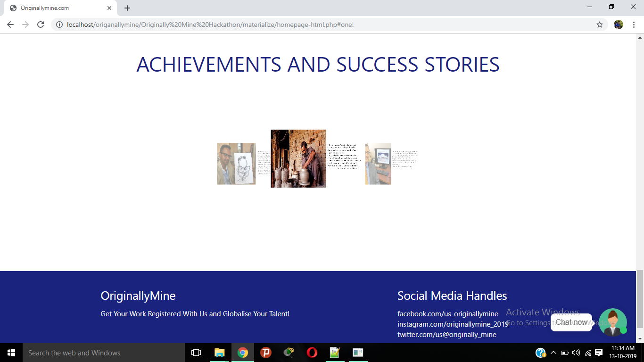Open File Explorer from the taskbar
Viewport: 644px width, 362px height.
click(x=220, y=353)
